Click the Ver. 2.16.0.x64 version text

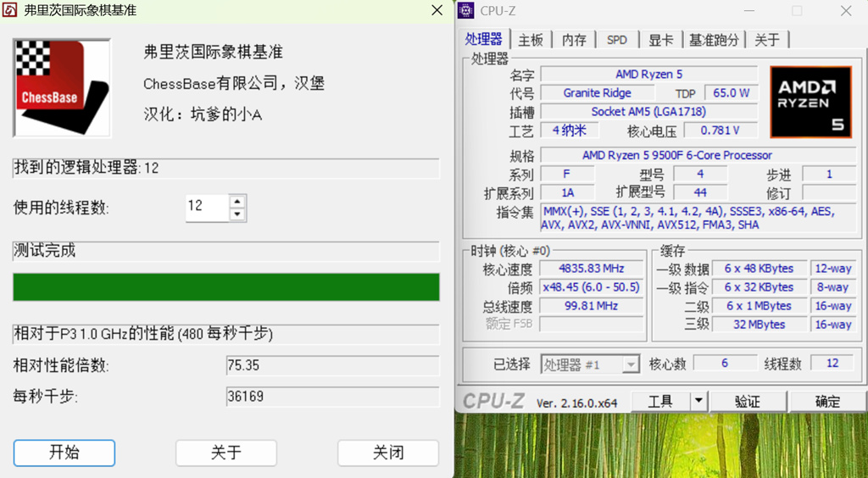576,403
